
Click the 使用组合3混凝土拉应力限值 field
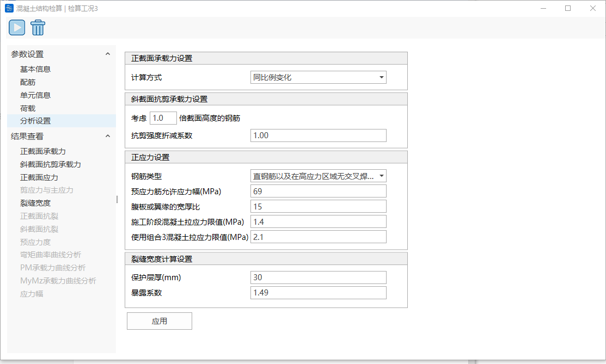318,237
